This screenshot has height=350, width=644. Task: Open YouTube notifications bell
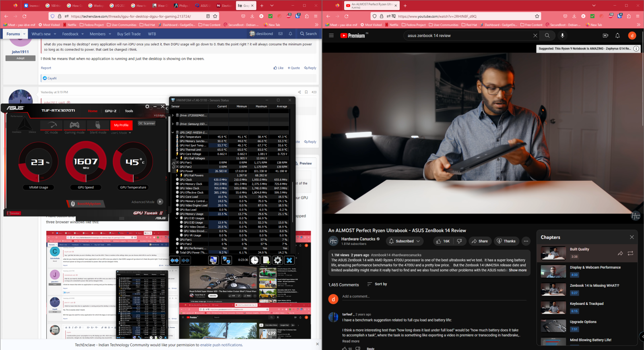(617, 35)
